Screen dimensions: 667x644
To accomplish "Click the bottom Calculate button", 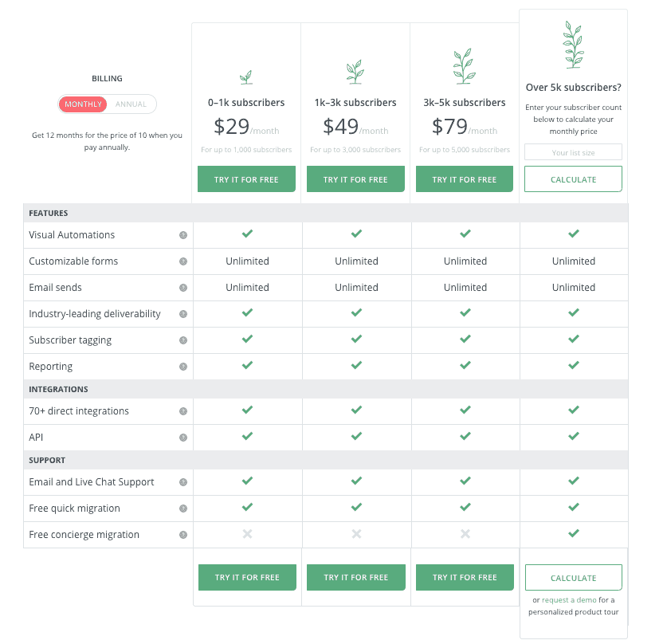I will [x=574, y=578].
